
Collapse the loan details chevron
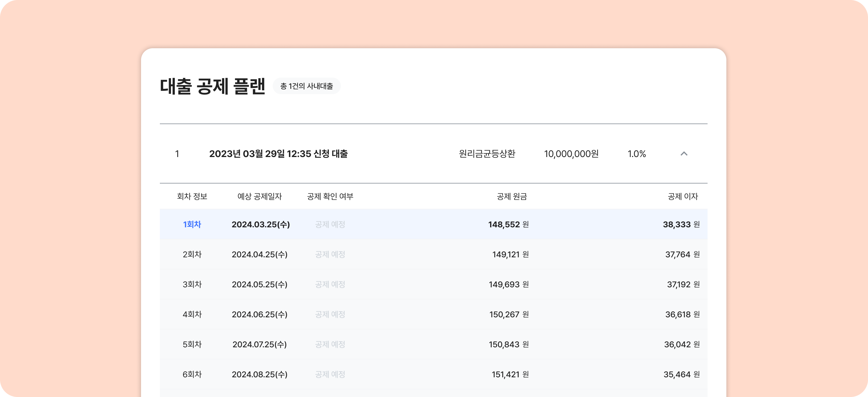coord(684,154)
